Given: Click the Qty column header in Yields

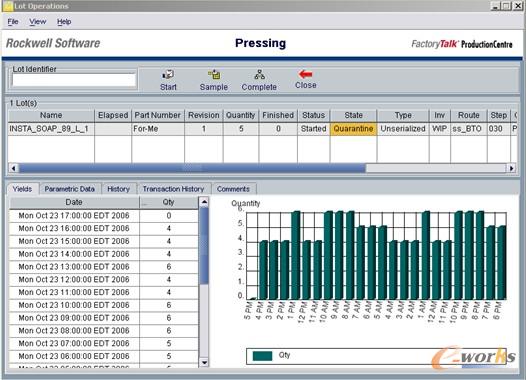Looking at the screenshot, I should [x=169, y=202].
